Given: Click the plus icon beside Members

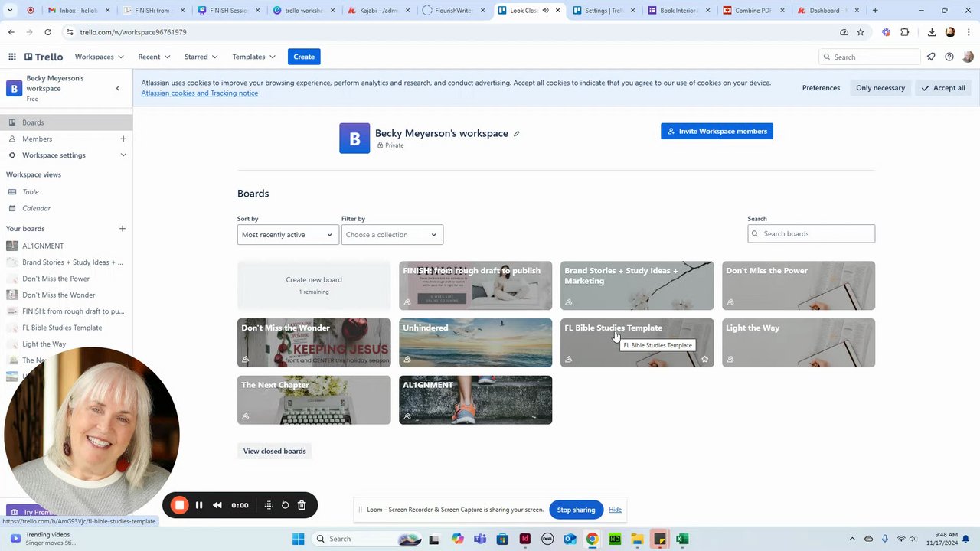Looking at the screenshot, I should (x=122, y=139).
